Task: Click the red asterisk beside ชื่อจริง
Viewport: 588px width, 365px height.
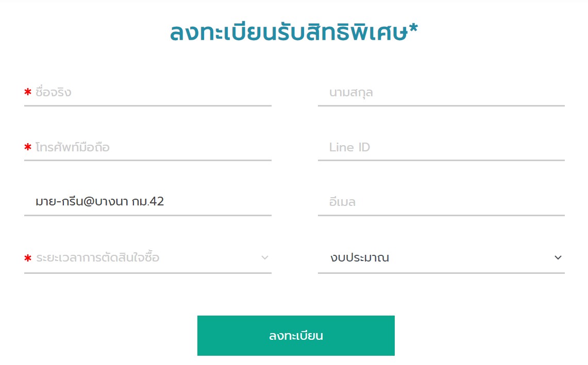Action: click(x=28, y=92)
